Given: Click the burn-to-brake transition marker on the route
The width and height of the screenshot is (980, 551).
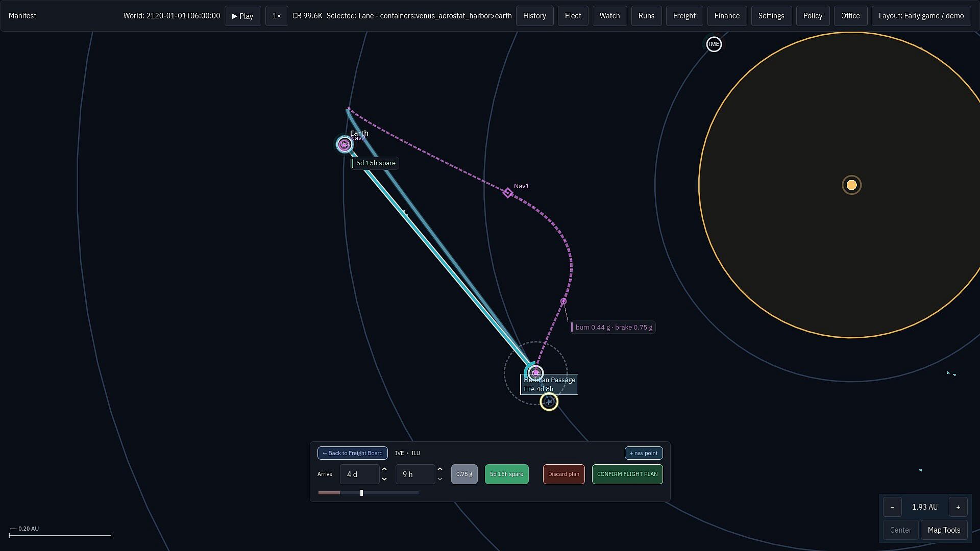Looking at the screenshot, I should 563,302.
